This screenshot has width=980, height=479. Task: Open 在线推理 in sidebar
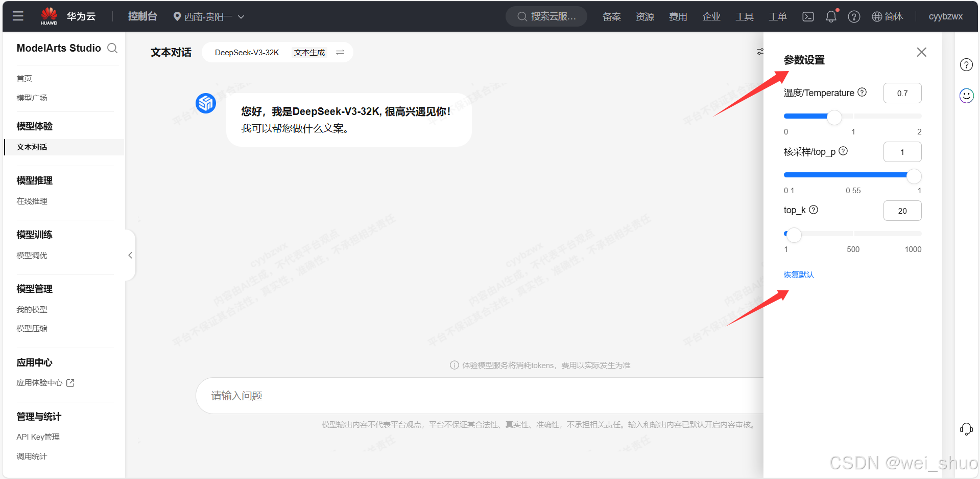point(32,201)
